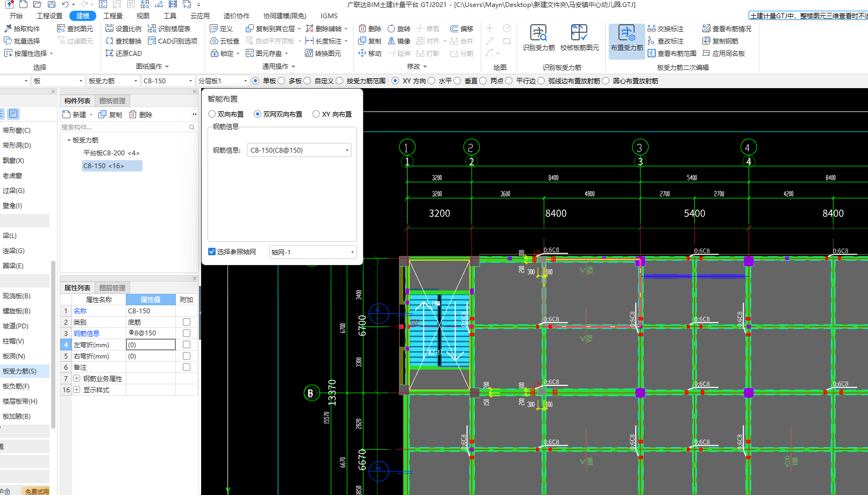Select the 拾取构件 tool
This screenshot has width=868, height=495.
coord(22,28)
